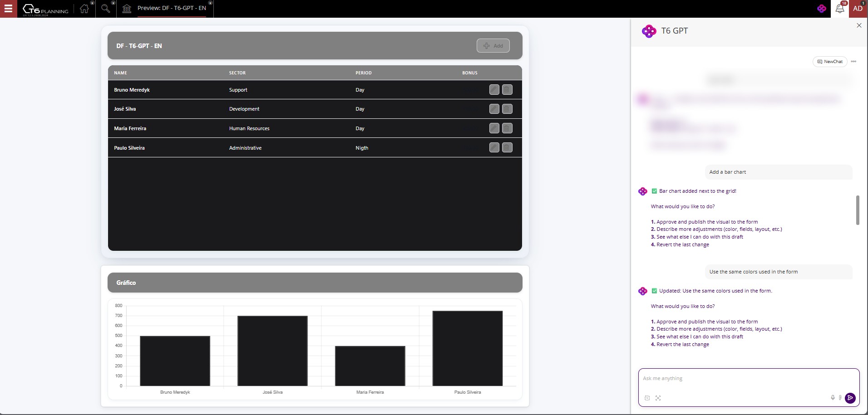Image resolution: width=868 pixels, height=415 pixels.
Task: Click the BONUS column header
Action: [x=469, y=73]
